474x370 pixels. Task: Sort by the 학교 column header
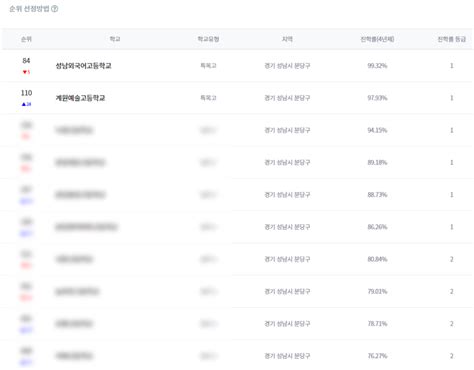pos(115,39)
